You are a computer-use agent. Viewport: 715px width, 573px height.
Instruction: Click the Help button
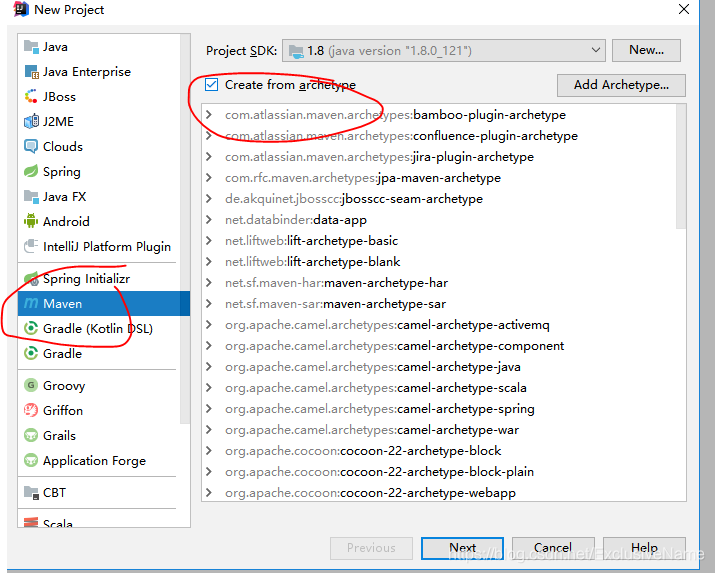(644, 547)
